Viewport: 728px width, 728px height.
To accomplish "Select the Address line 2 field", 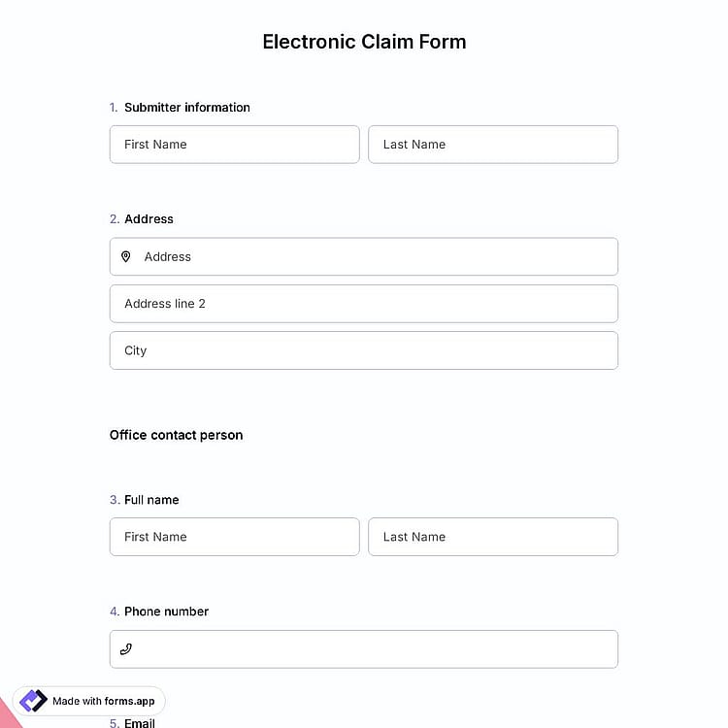I will tap(364, 304).
